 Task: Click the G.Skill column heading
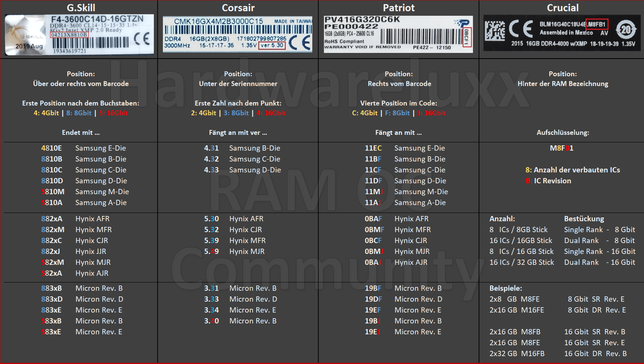[x=81, y=7]
